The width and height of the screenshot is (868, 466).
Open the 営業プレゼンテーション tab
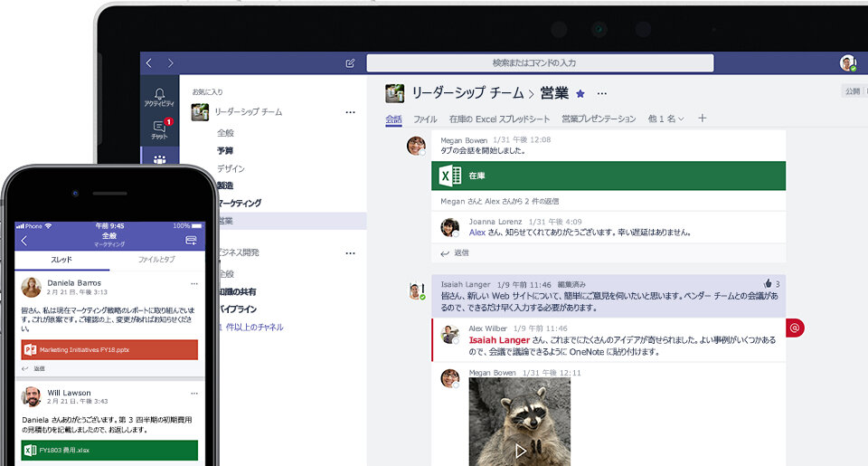point(598,119)
